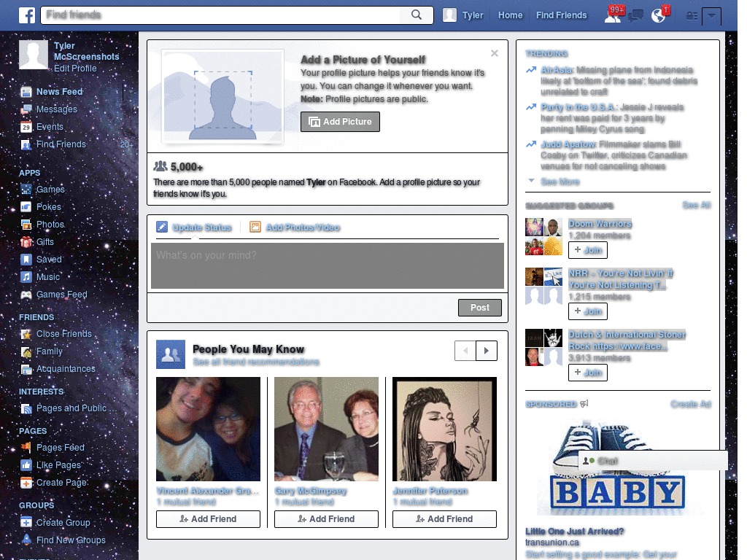Open the messages chat bubble icon
Image resolution: width=747 pixels, height=560 pixels.
(635, 16)
